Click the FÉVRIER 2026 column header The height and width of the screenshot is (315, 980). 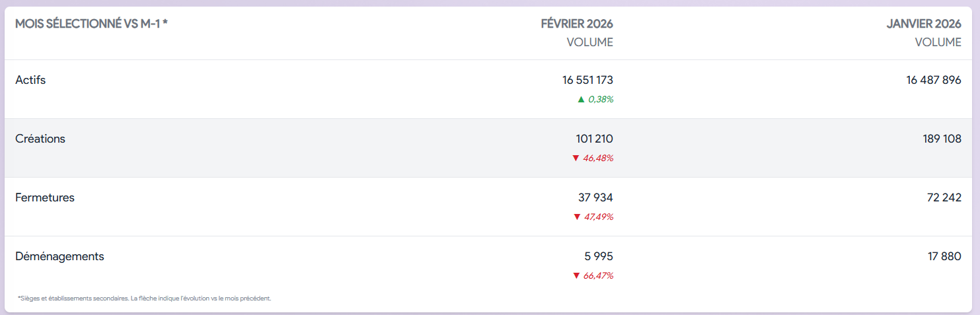tap(576, 24)
